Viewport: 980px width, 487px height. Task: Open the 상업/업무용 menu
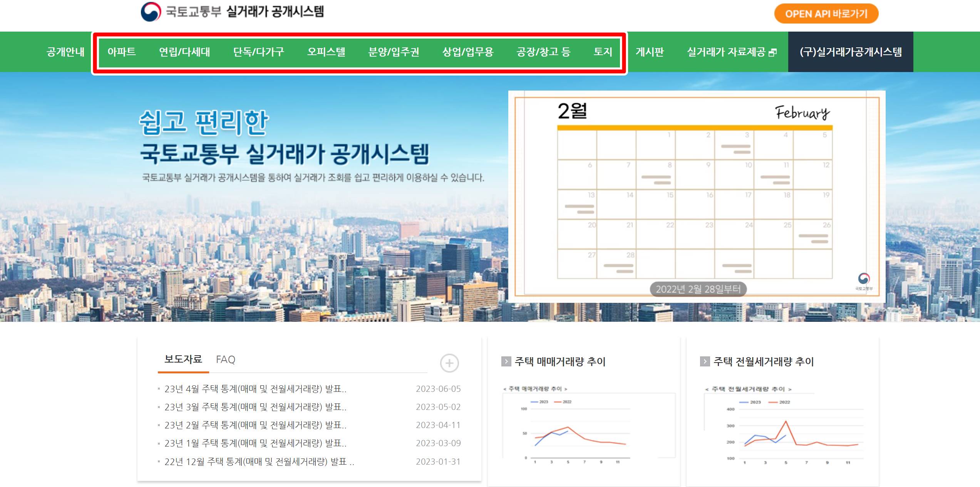[x=467, y=52]
